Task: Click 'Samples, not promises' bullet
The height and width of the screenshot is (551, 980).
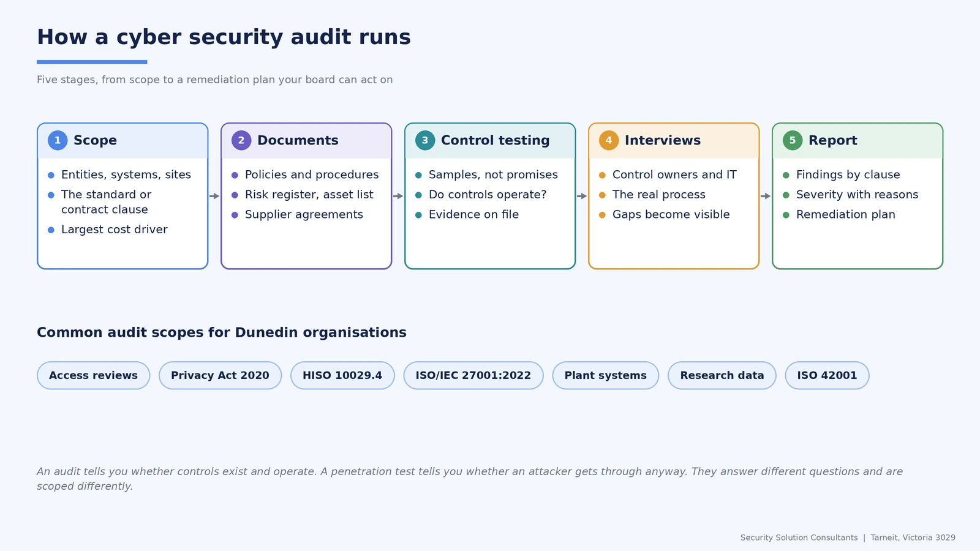Action: click(x=493, y=175)
